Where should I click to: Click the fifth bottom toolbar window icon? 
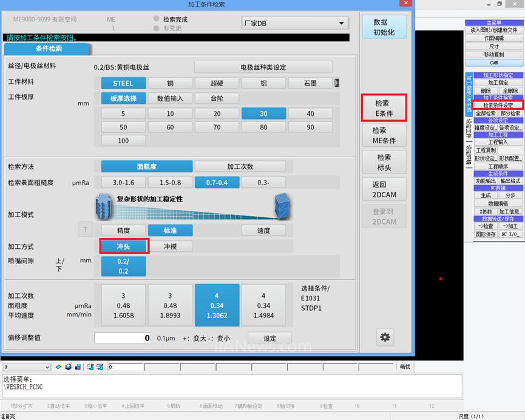click(x=100, y=367)
